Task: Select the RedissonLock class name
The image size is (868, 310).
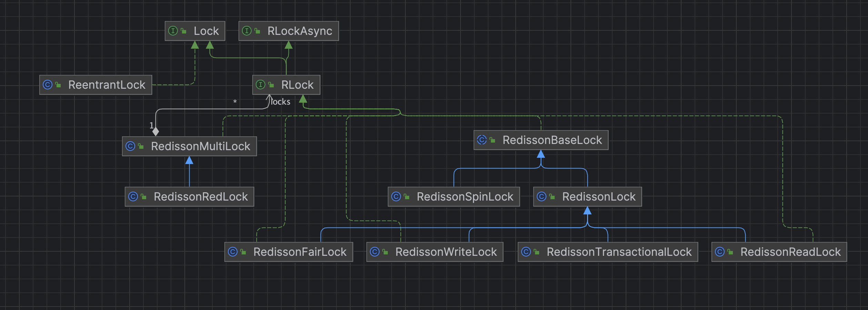Action: (x=599, y=197)
